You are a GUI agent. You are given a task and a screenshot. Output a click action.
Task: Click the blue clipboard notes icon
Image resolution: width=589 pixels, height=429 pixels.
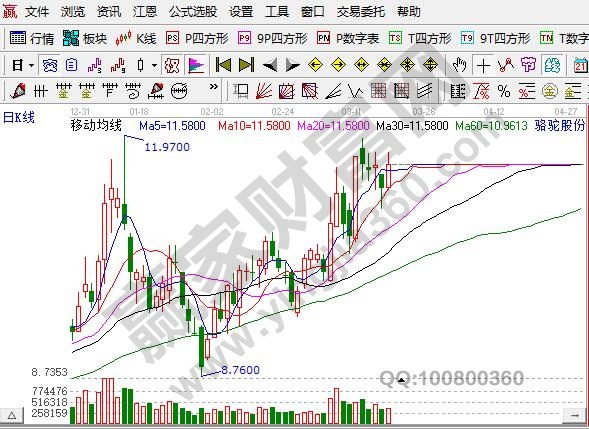[x=71, y=65]
